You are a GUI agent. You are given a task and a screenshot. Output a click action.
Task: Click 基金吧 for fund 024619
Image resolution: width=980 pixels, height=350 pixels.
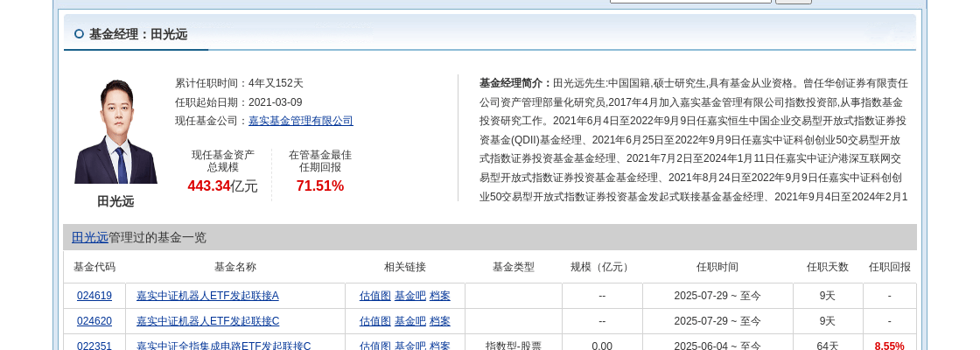[x=409, y=296]
